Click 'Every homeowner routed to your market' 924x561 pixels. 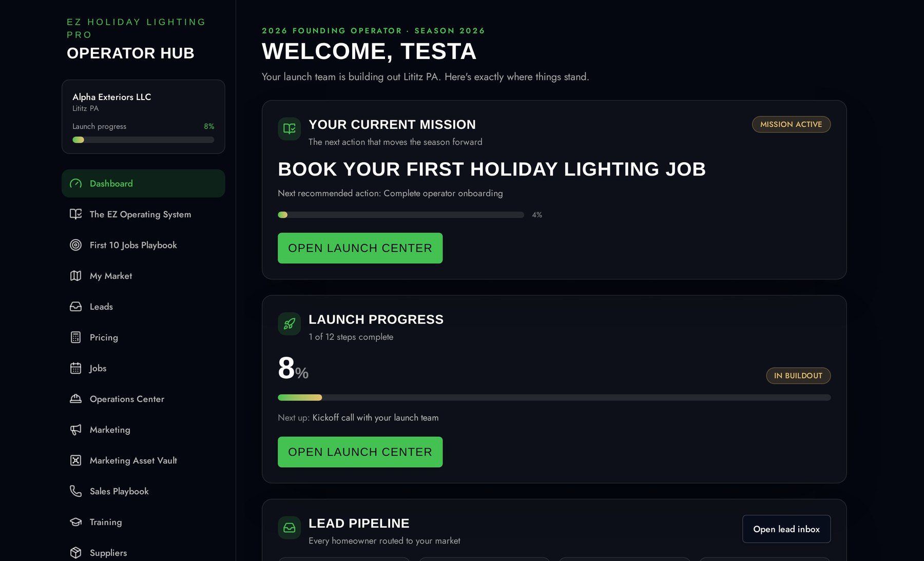coord(384,540)
